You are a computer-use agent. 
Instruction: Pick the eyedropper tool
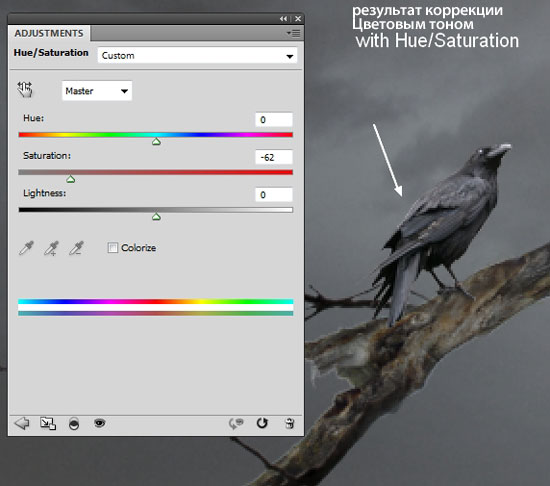(x=26, y=248)
